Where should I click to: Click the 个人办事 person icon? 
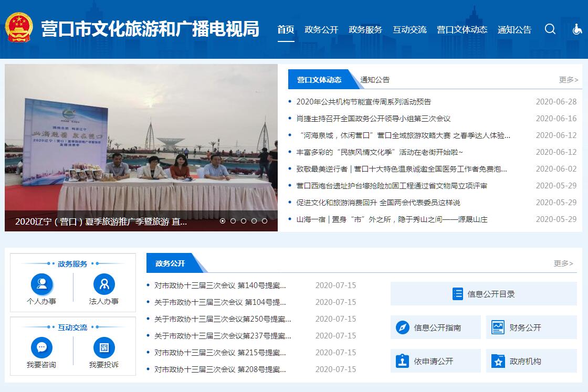pyautogui.click(x=41, y=284)
